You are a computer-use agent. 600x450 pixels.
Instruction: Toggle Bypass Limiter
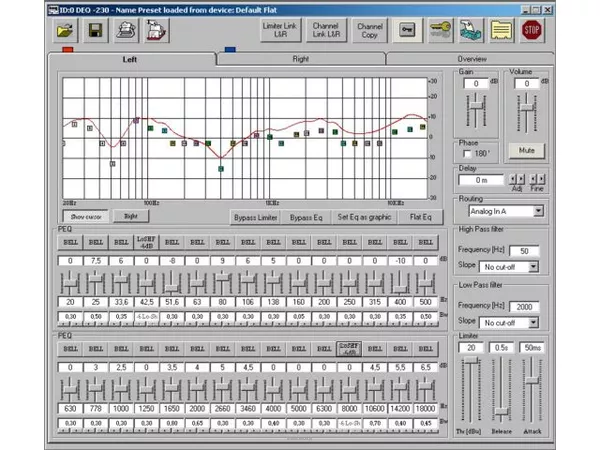255,217
